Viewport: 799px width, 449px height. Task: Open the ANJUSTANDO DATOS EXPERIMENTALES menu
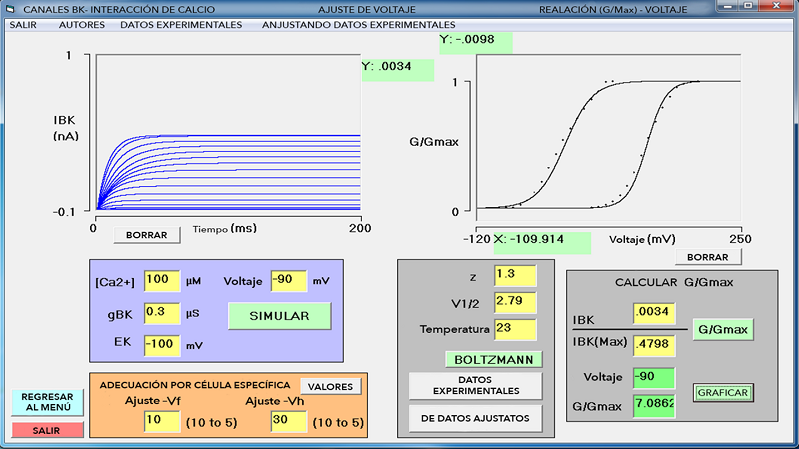(x=358, y=24)
